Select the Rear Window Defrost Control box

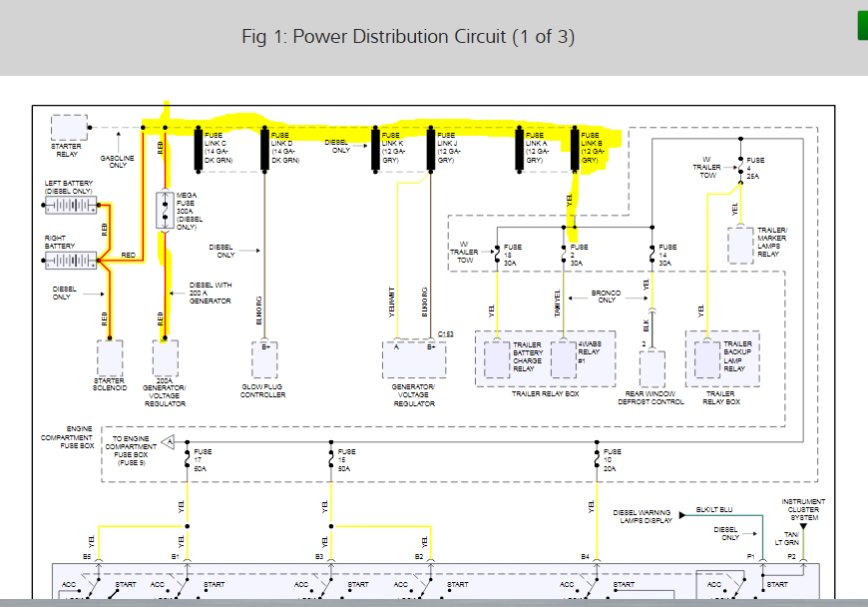pyautogui.click(x=651, y=369)
